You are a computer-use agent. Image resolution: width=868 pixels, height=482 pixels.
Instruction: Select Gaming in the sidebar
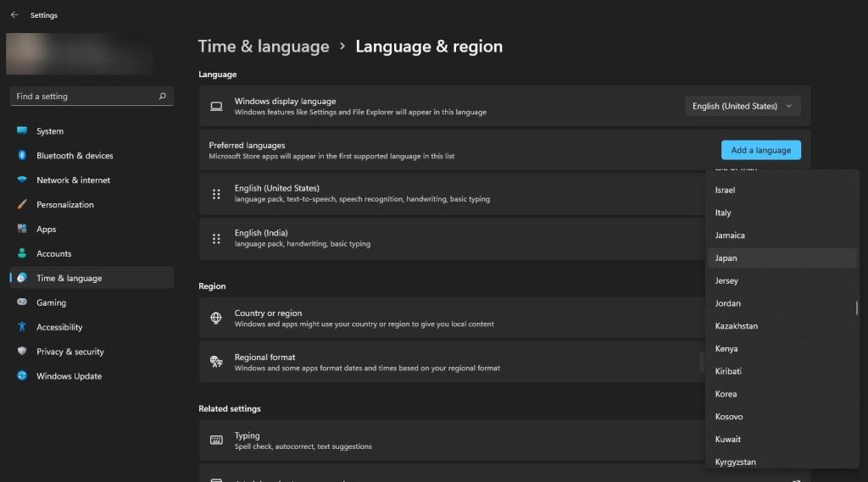51,302
